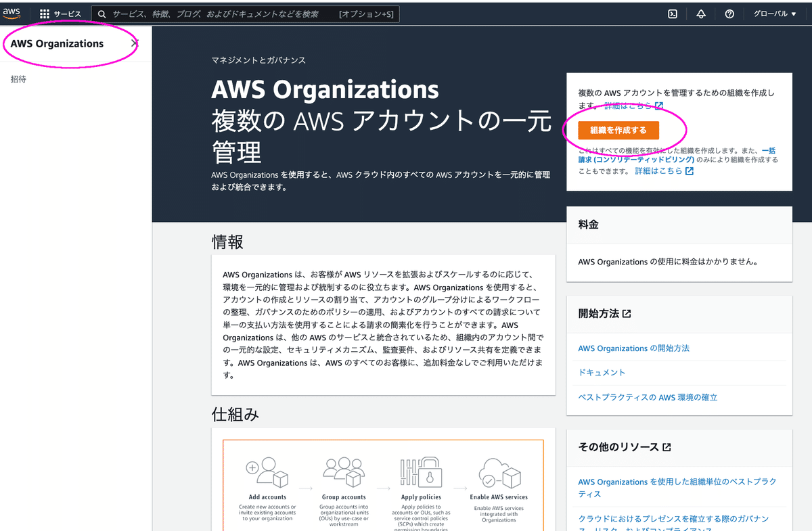Open the 招待 sidebar menu item
This screenshot has width=812, height=531.
tap(19, 79)
